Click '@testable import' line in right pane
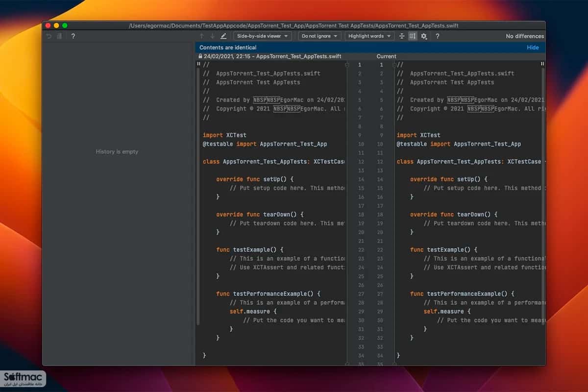588x392 pixels. (459, 144)
